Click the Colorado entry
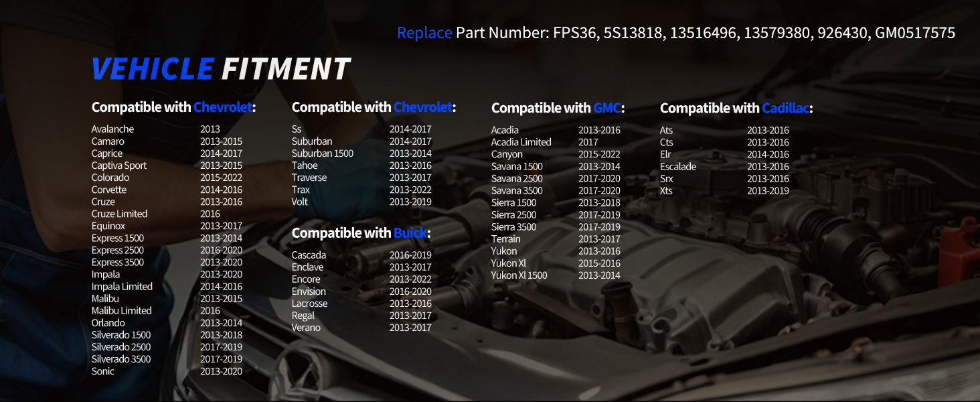980x402 pixels. pos(110,178)
